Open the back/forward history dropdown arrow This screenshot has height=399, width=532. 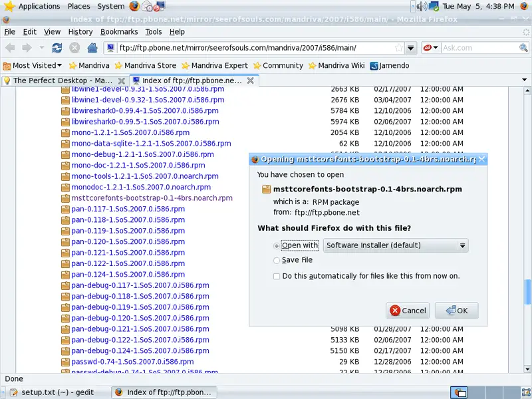tap(42, 48)
